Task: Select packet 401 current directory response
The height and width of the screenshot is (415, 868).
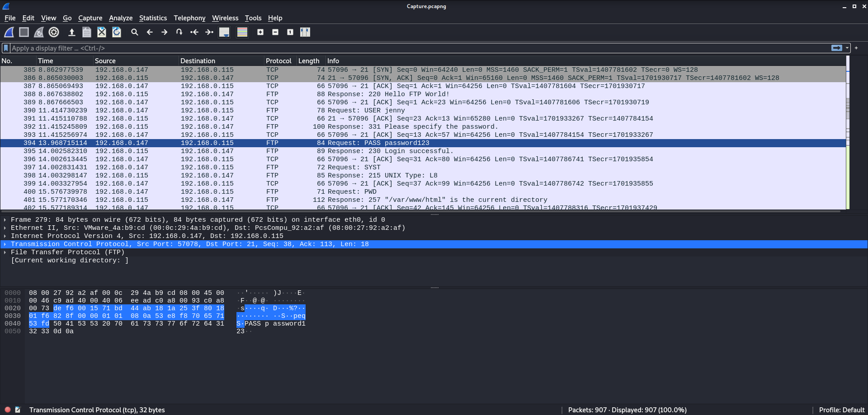Action: click(423, 200)
